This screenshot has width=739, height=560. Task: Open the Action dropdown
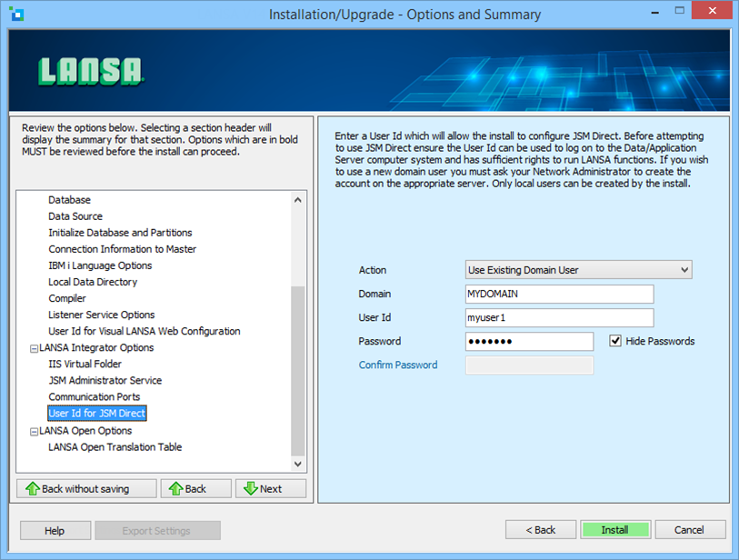578,270
